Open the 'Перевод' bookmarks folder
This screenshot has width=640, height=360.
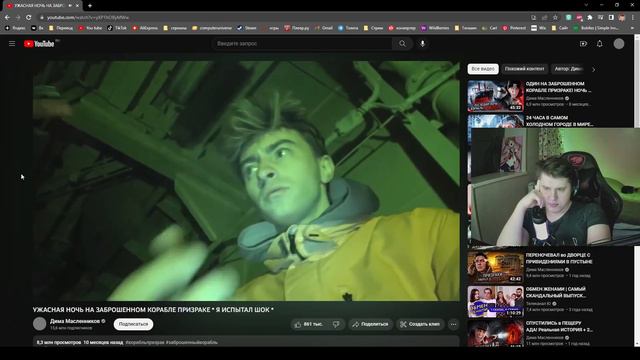[x=61, y=28]
